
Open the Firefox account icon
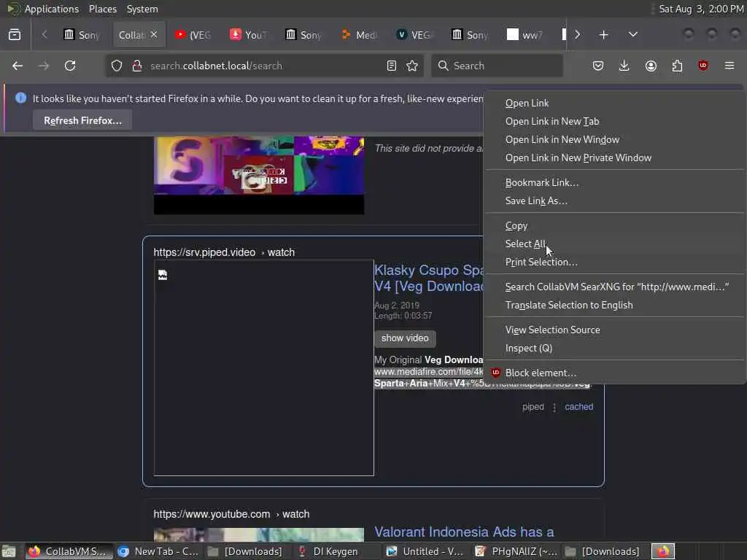(651, 66)
